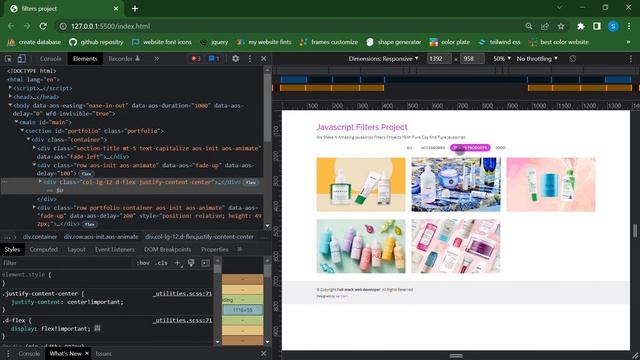
Task: Toggle .cls class editor
Action: pyautogui.click(x=161, y=263)
